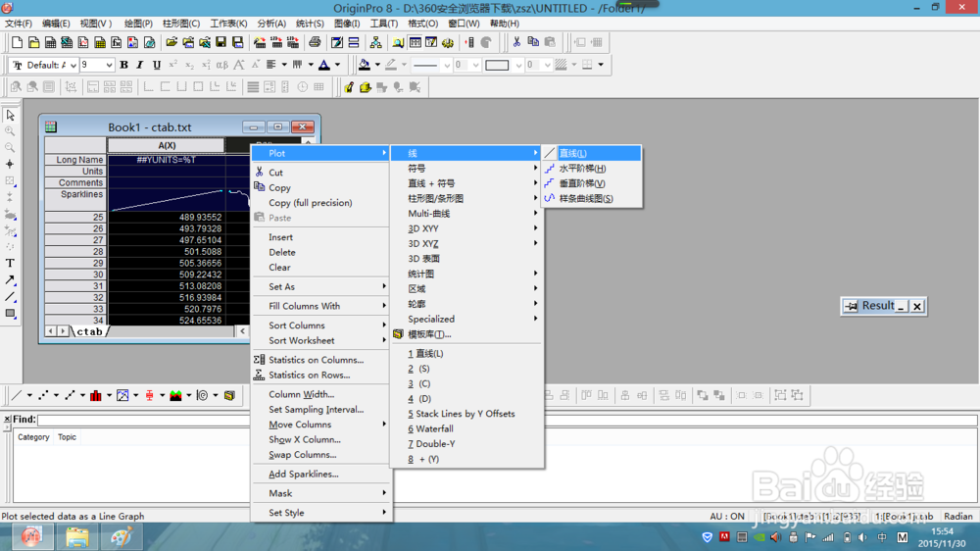This screenshot has width=980, height=551.
Task: Click the A(X) column header
Action: (x=167, y=145)
